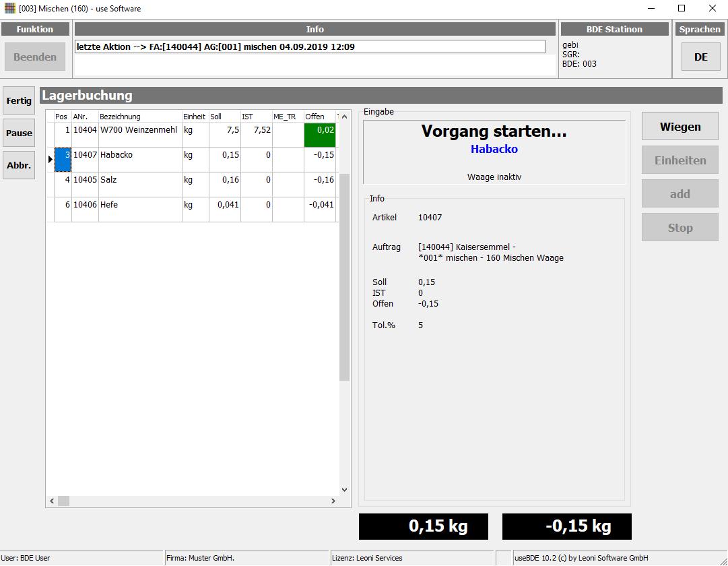Click the add button
This screenshot has width=728, height=566.
point(680,194)
